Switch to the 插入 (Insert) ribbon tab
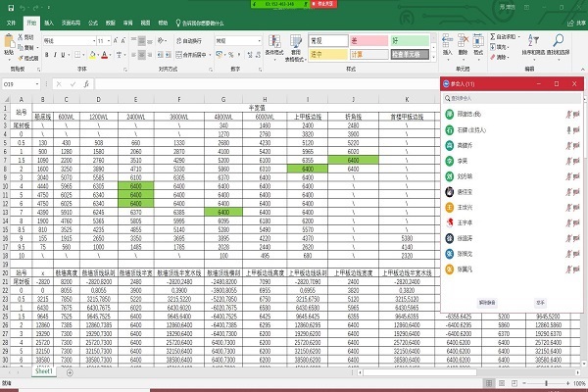 49,20
